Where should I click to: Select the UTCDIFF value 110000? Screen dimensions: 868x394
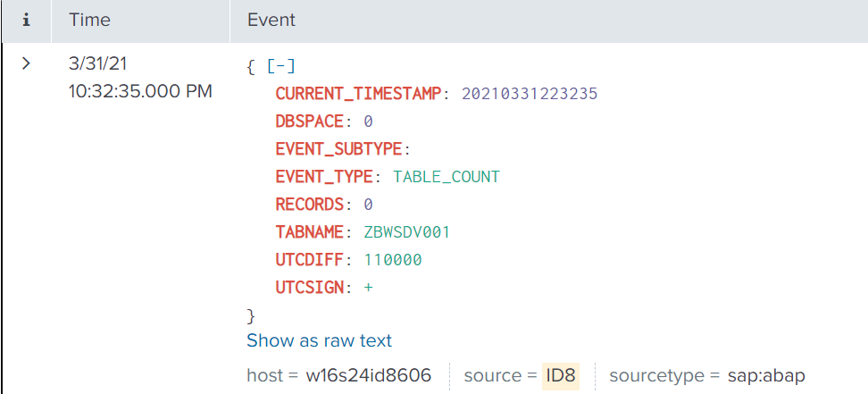tap(393, 260)
